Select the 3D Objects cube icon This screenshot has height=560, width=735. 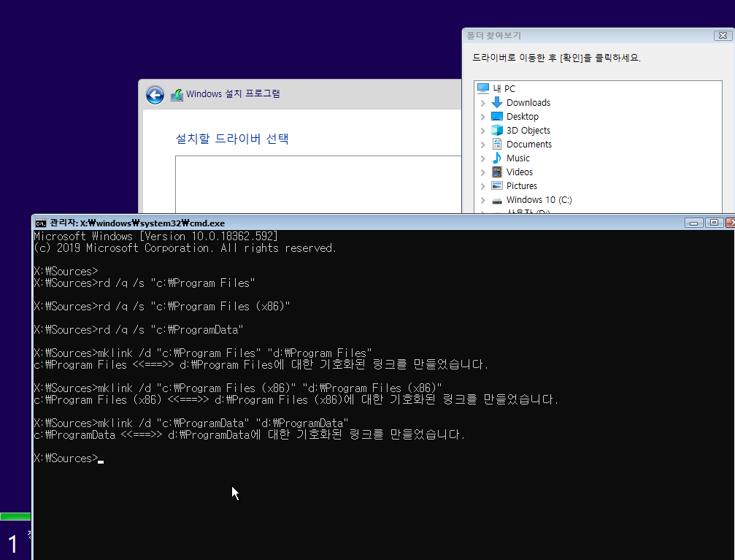tap(497, 130)
